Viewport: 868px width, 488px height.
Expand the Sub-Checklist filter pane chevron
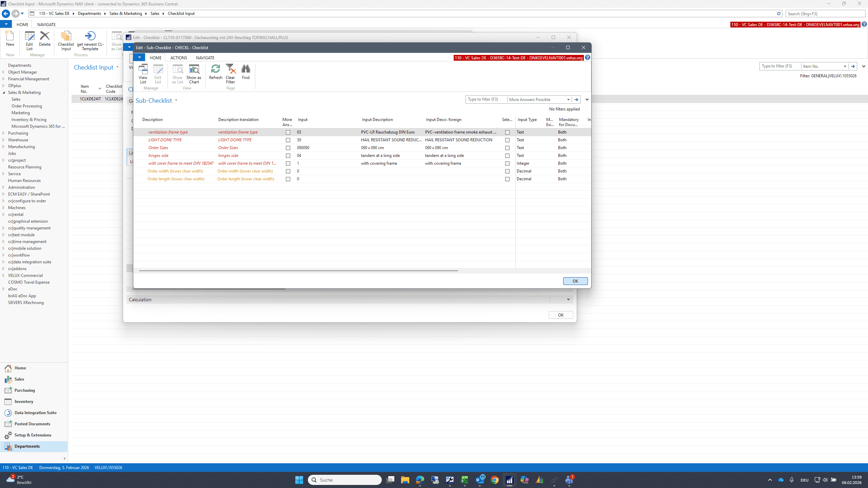587,100
